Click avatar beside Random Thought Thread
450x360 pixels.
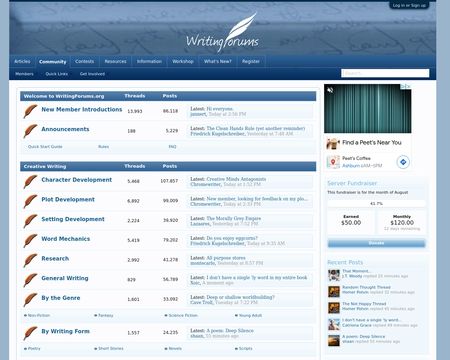[334, 291]
